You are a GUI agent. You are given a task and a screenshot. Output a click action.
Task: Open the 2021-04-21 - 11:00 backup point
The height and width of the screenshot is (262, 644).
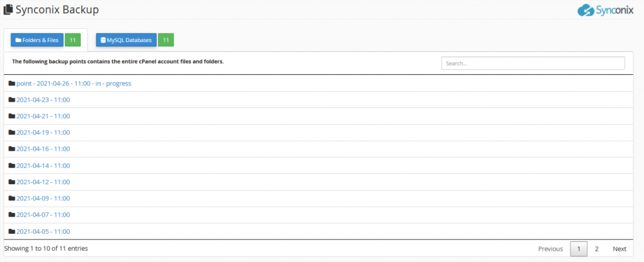(43, 116)
